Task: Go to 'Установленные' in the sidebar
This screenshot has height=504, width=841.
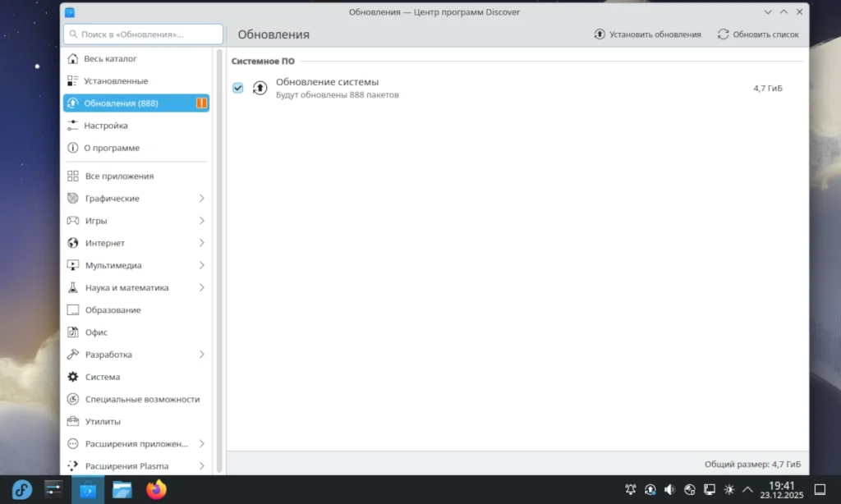Action: (136, 81)
